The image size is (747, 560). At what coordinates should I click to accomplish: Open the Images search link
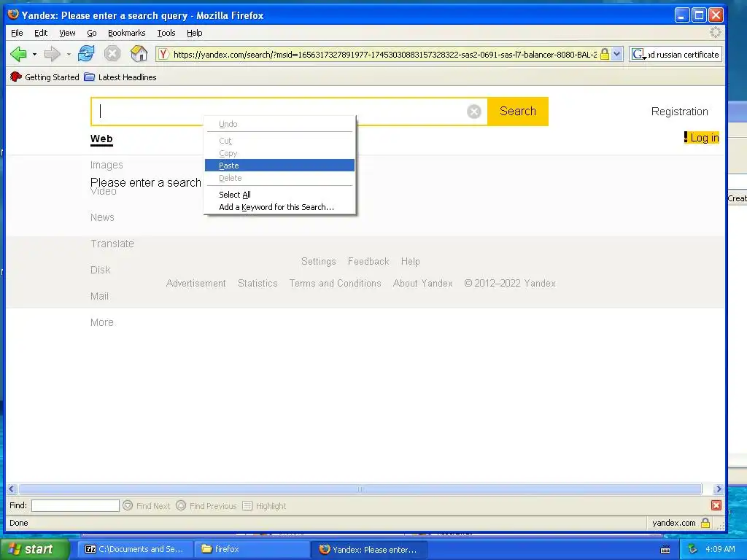(x=107, y=165)
